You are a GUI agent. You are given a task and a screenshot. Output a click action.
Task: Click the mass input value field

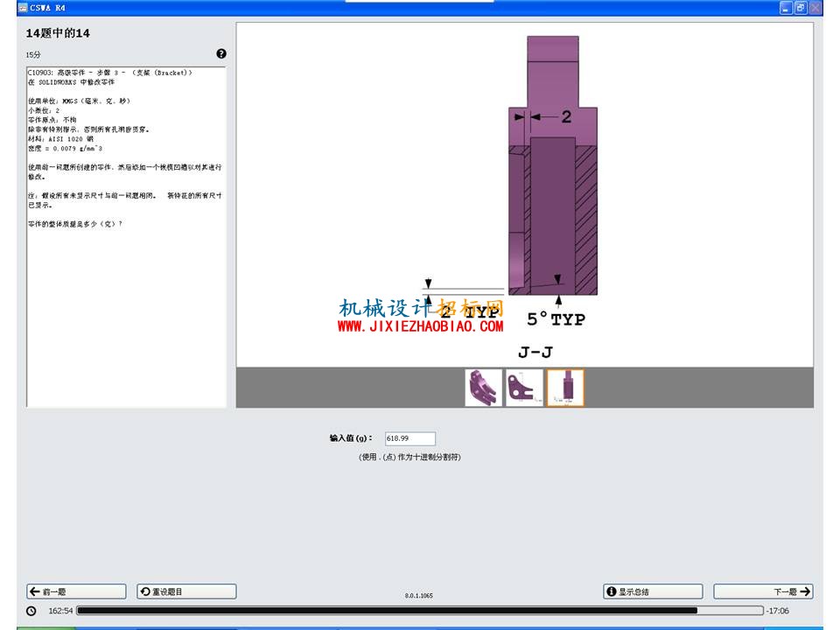(409, 438)
